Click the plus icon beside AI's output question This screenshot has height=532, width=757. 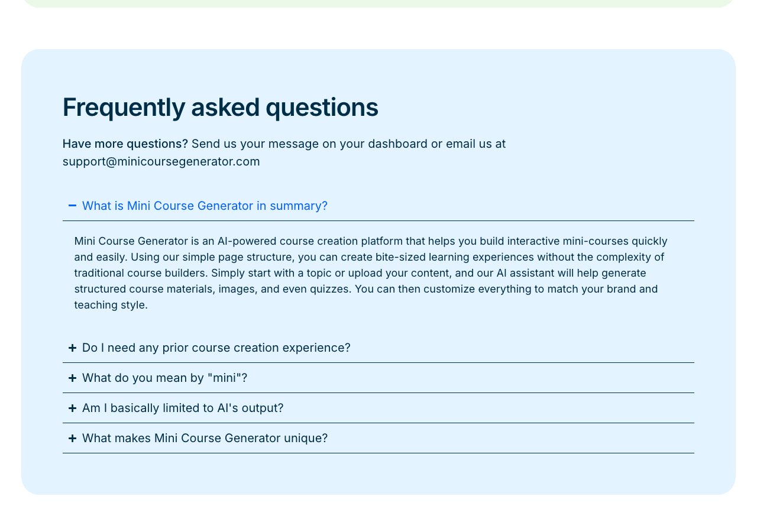pos(72,408)
